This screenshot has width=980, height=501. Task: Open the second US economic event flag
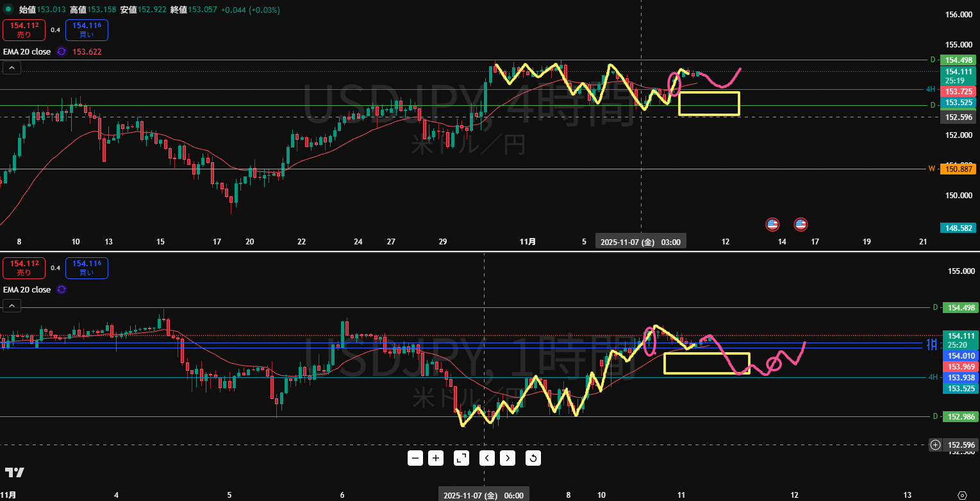[x=801, y=225]
